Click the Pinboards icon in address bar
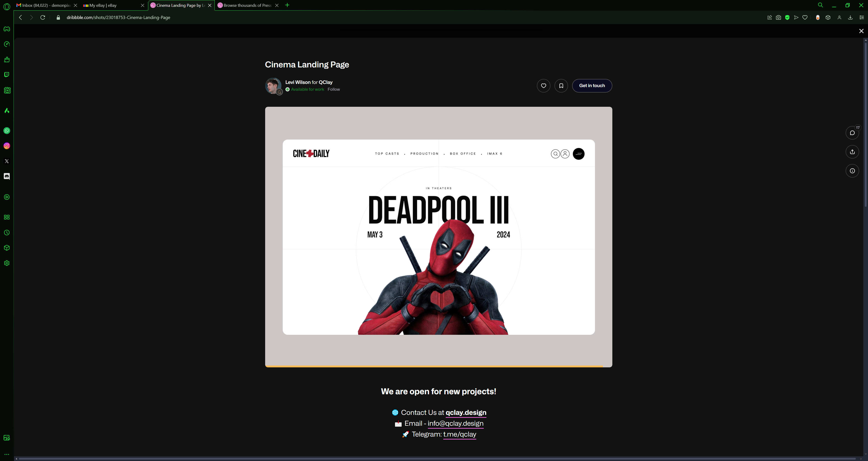The width and height of the screenshot is (868, 461). click(x=770, y=18)
